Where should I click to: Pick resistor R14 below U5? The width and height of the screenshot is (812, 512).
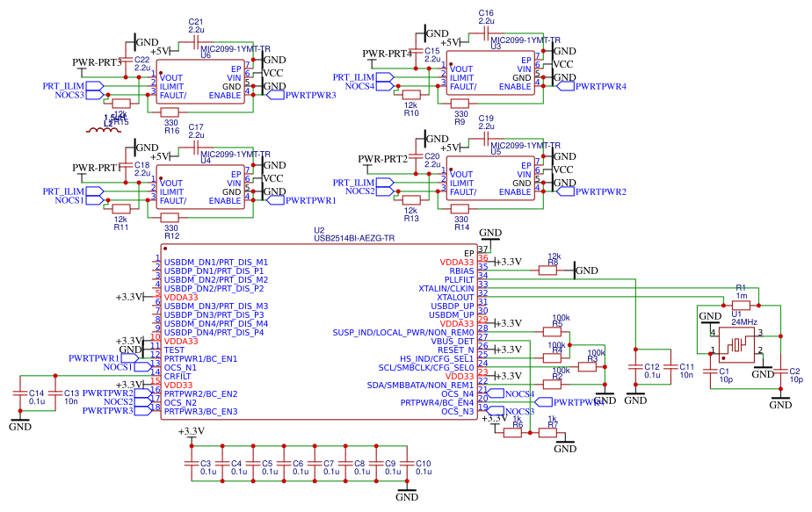(x=460, y=209)
